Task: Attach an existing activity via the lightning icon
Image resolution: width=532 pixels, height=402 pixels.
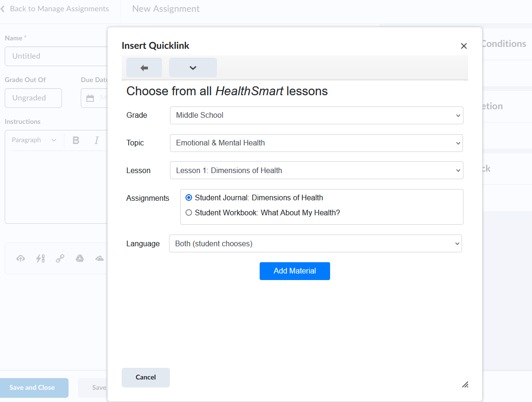Action: [x=40, y=258]
